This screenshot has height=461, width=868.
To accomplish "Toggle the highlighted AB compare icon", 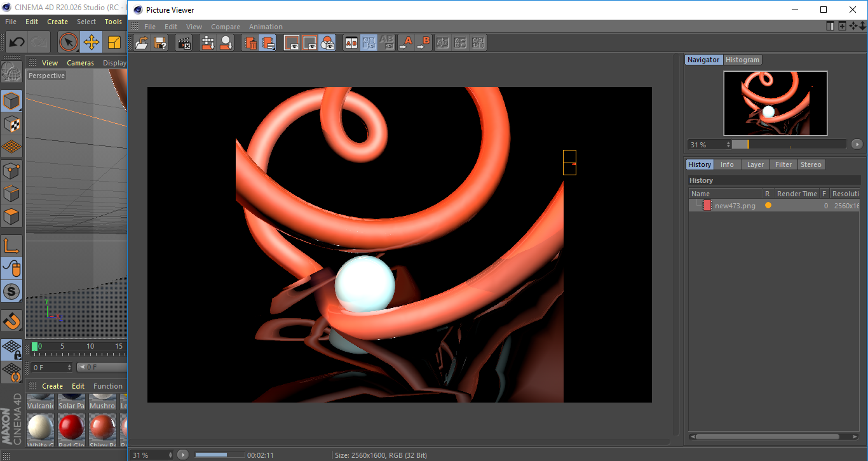I will point(369,43).
